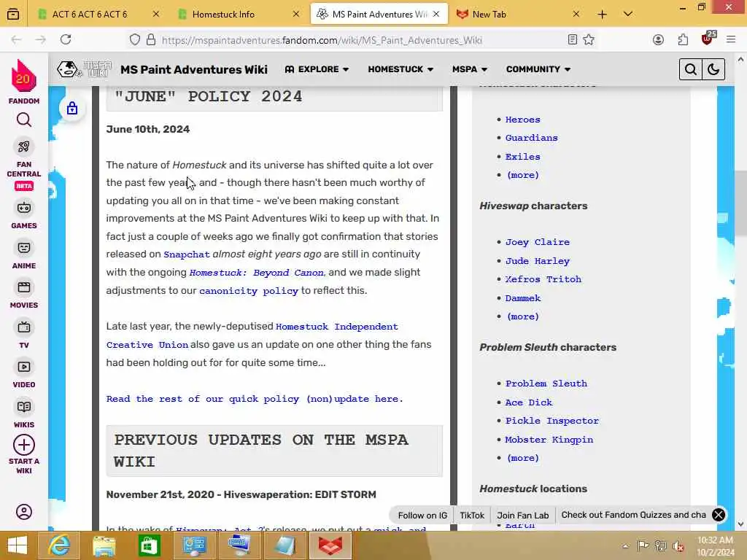
Task: Open the Guardians link
Action: (531, 138)
